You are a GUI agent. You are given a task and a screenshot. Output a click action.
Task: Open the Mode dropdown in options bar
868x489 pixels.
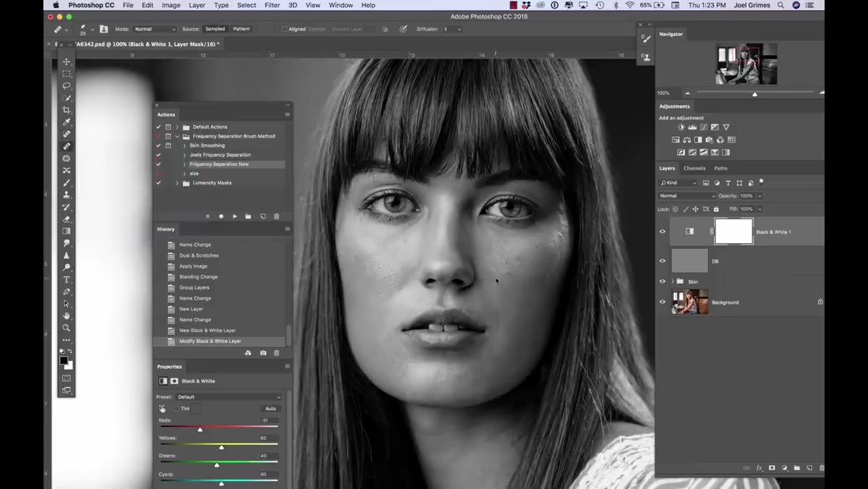(x=155, y=30)
